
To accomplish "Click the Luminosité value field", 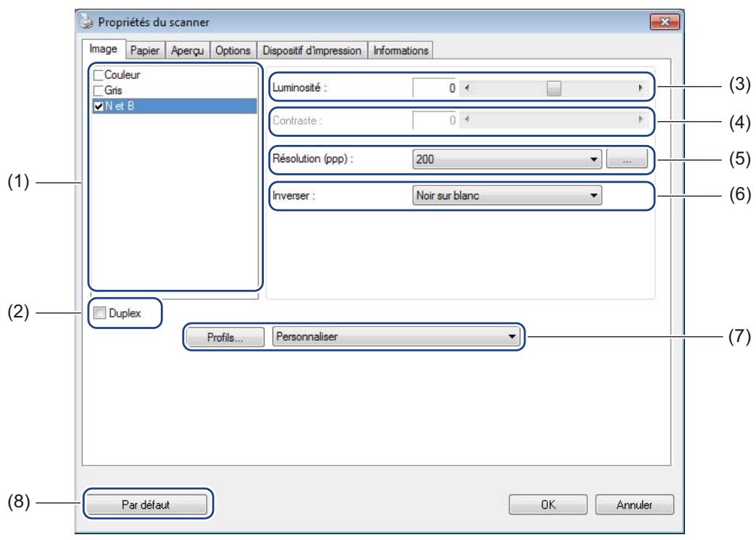I will point(434,88).
